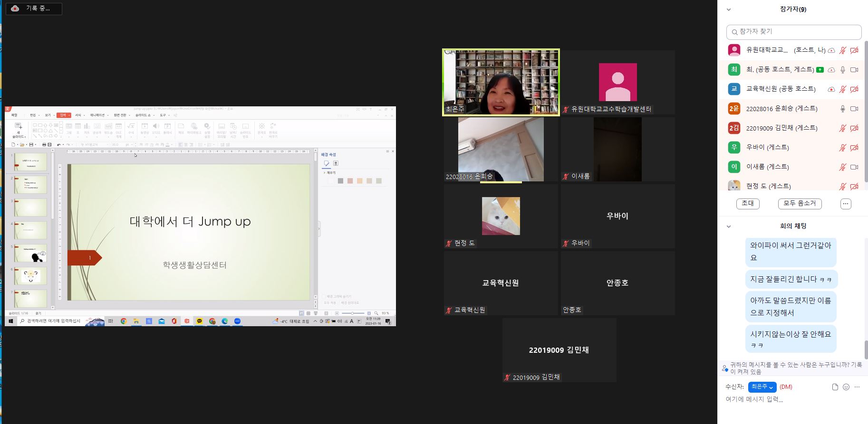This screenshot has width=868, height=424.
Task: Collapse the 참가자 participants panel chevron
Action: pyautogui.click(x=728, y=9)
